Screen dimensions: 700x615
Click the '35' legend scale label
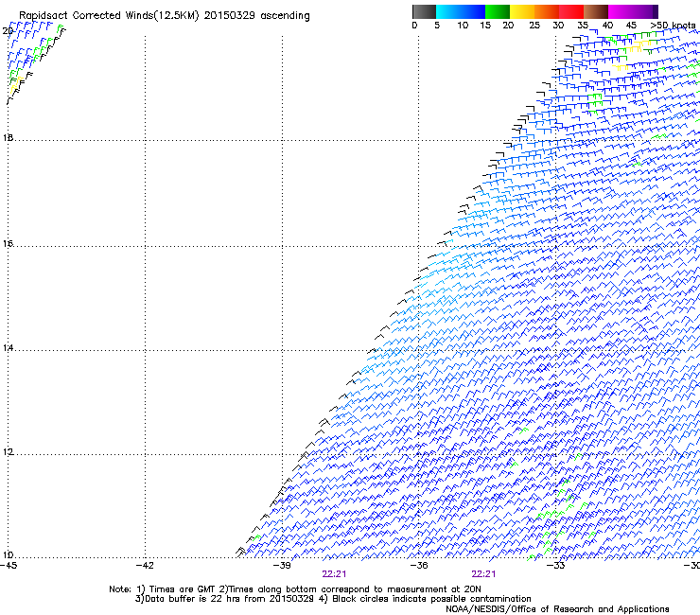pos(583,26)
